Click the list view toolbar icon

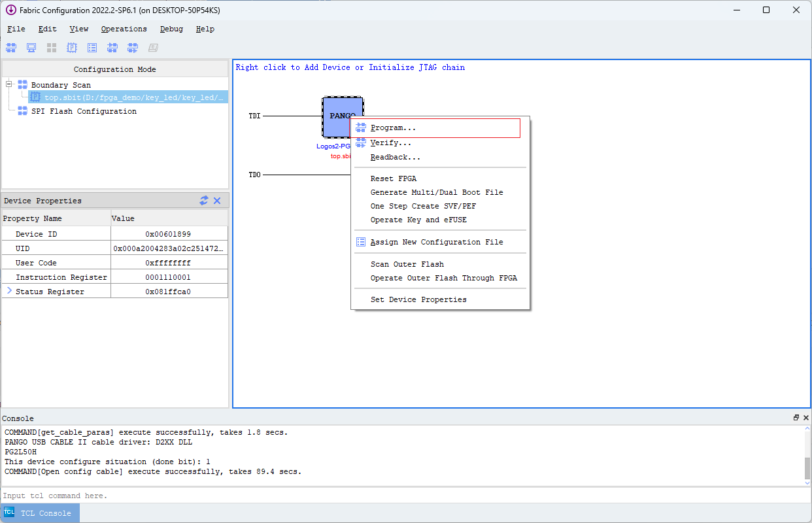(x=92, y=47)
